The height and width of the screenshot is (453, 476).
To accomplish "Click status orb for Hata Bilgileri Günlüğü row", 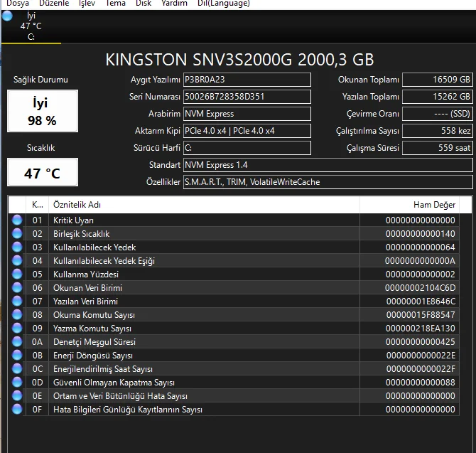I will pos(17,409).
